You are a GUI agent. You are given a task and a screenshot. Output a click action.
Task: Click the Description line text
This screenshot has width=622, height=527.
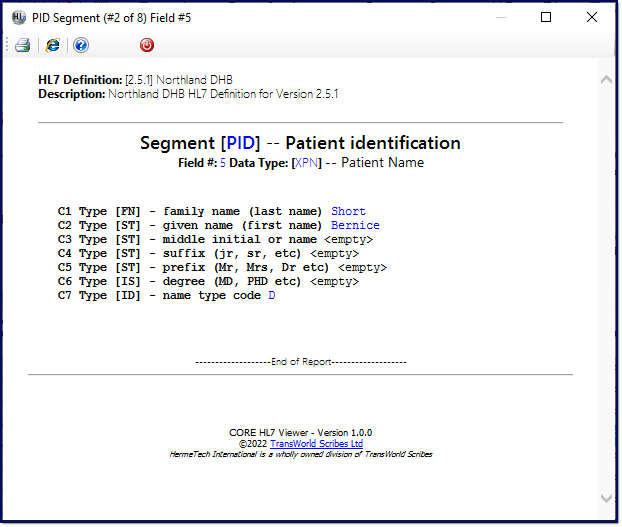coord(188,94)
